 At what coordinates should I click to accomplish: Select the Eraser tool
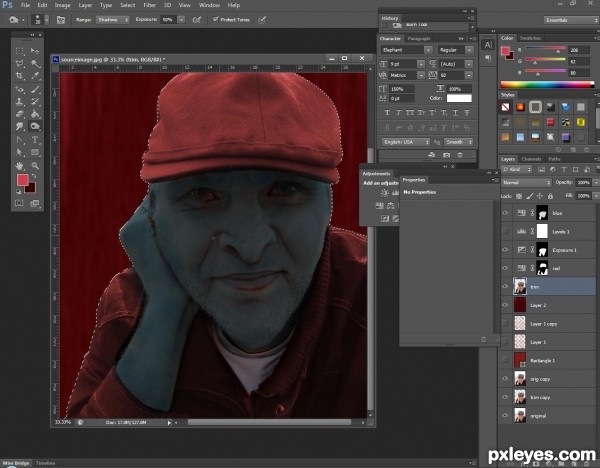[x=19, y=114]
